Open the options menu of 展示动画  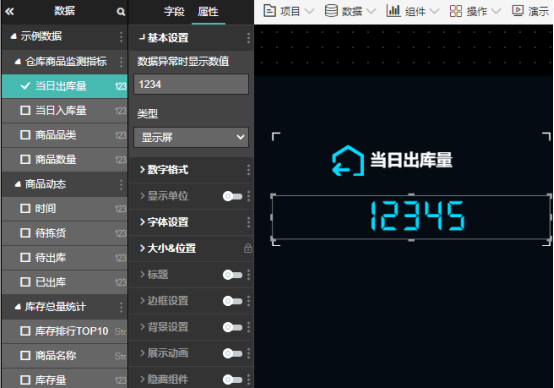(x=248, y=353)
